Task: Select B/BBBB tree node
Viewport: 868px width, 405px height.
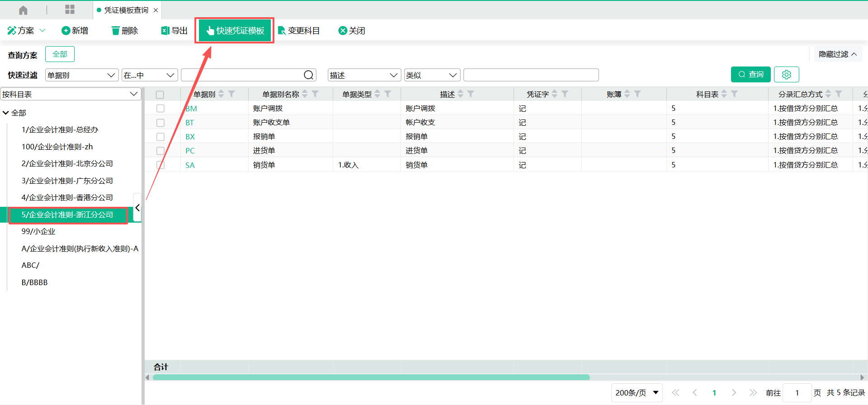Action: point(34,282)
